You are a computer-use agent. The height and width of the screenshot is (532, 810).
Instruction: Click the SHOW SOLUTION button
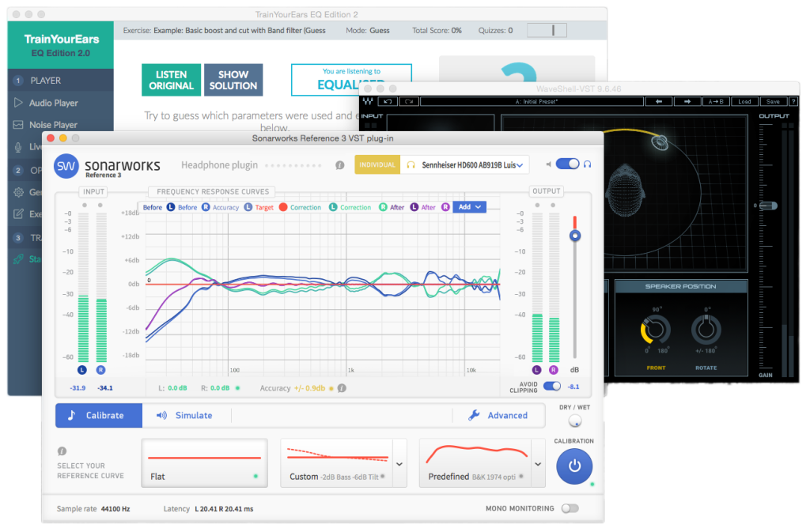(233, 79)
